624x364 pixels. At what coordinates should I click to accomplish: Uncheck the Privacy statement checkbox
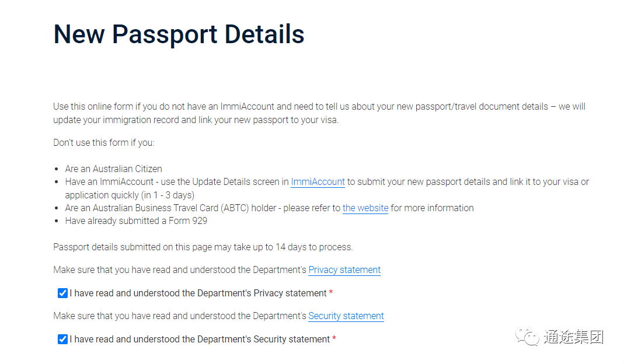coord(62,293)
